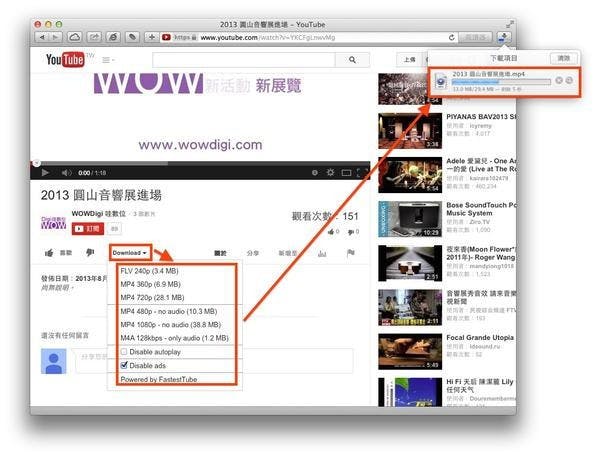Click the Powered by FastestTube link
The width and height of the screenshot is (600, 457).
pos(159,379)
